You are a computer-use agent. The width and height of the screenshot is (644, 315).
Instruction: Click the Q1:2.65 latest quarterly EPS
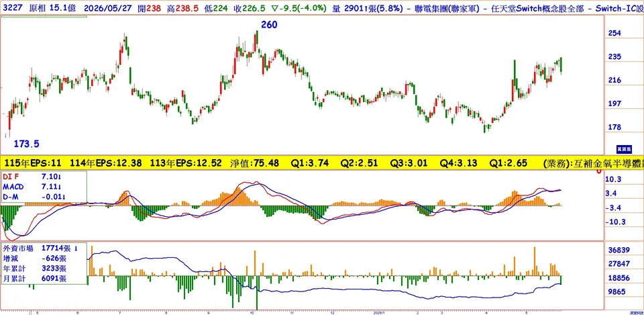(x=508, y=163)
